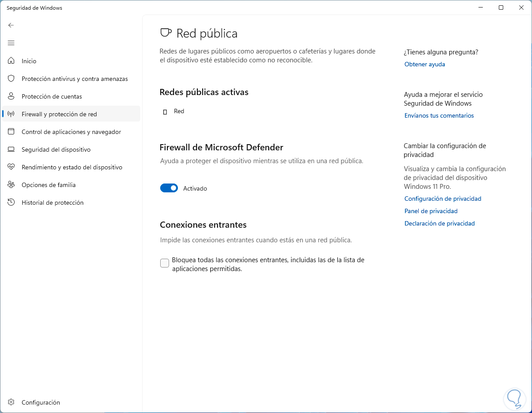Open Historial de protección in sidebar
The width and height of the screenshot is (532, 413).
click(52, 203)
